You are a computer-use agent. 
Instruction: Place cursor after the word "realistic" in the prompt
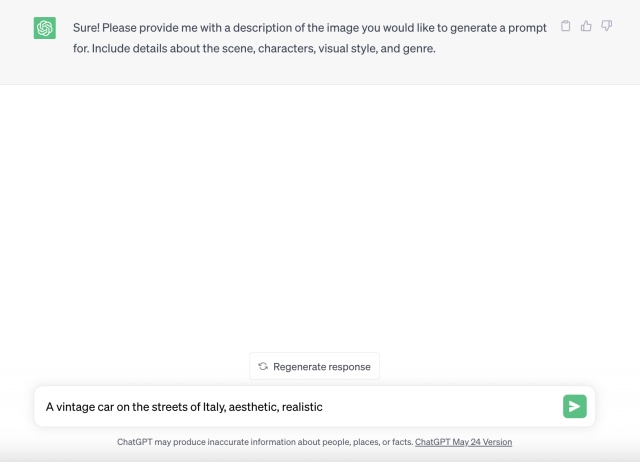tap(324, 407)
